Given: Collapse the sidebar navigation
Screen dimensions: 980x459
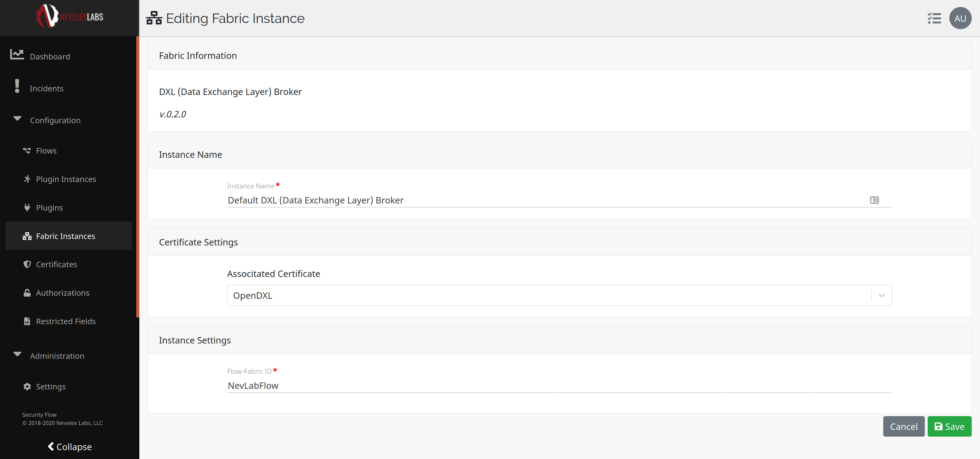Looking at the screenshot, I should tap(70, 446).
